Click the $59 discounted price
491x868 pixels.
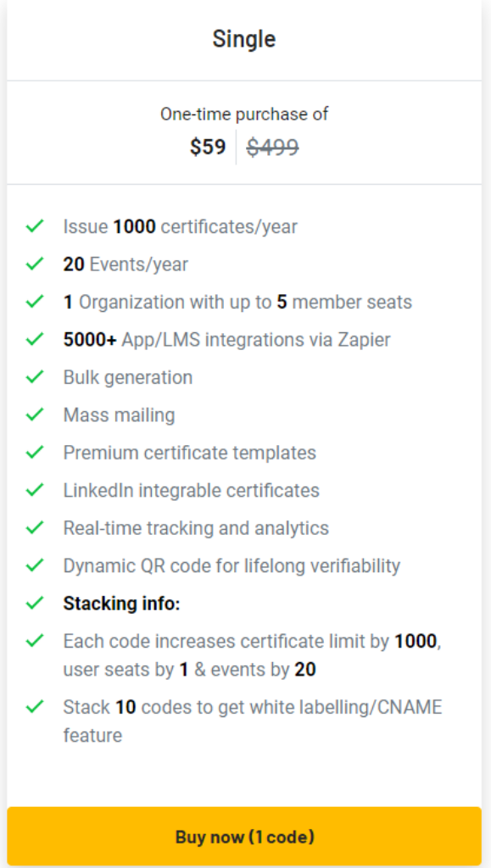208,147
